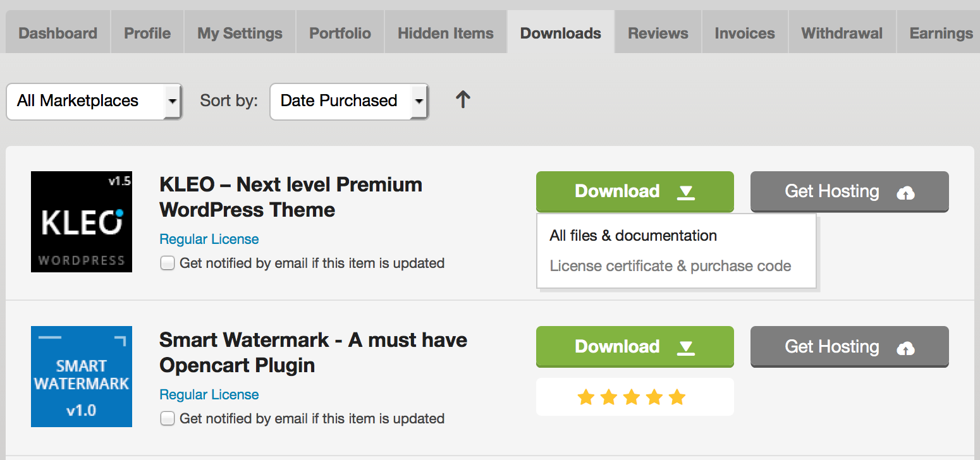Screen dimensions: 980x460
Task: Rate Smart Watermark two stars
Action: [609, 397]
